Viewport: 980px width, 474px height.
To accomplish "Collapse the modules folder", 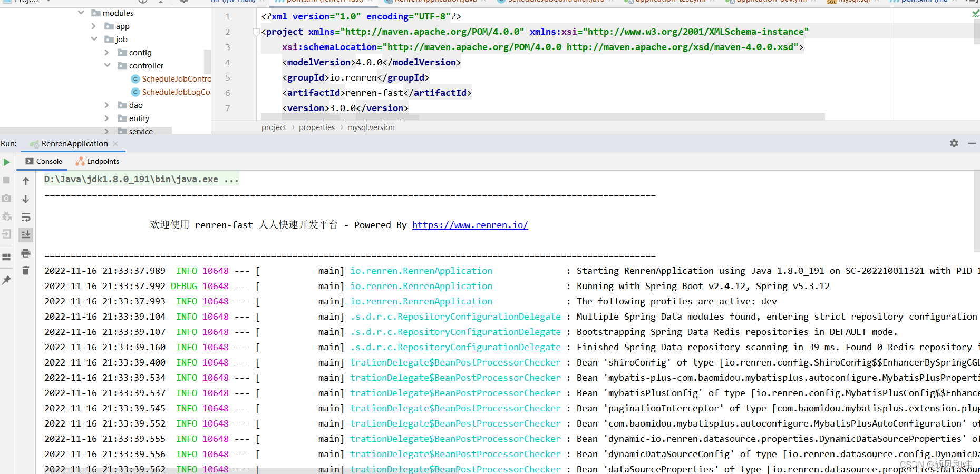I will coord(81,13).
